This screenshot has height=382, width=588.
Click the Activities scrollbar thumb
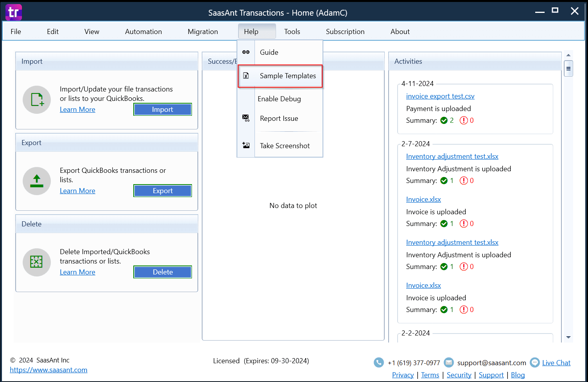point(568,68)
